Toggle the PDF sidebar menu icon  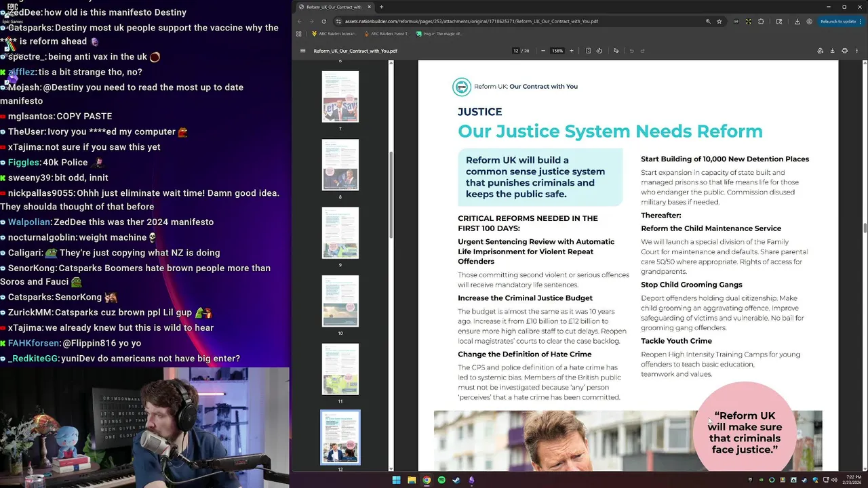(x=303, y=51)
